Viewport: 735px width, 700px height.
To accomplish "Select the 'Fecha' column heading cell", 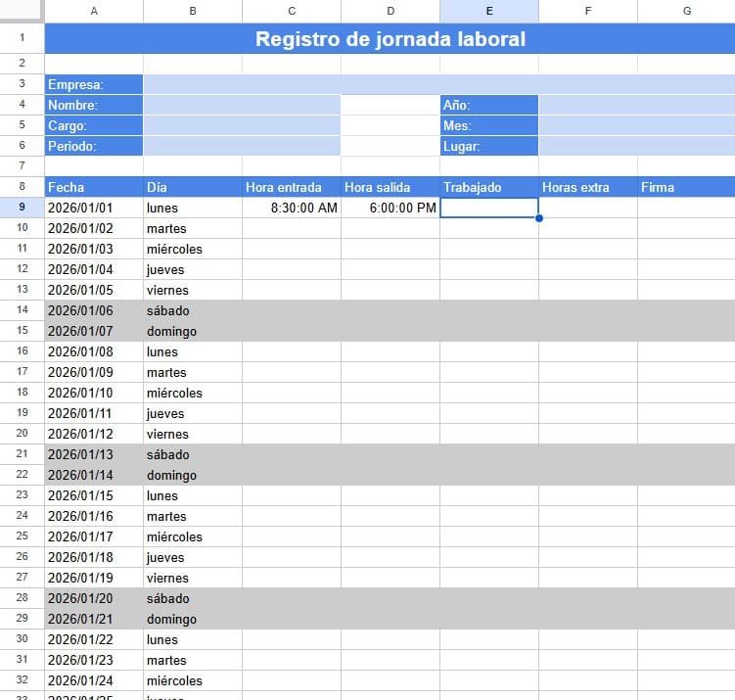I will click(94, 187).
